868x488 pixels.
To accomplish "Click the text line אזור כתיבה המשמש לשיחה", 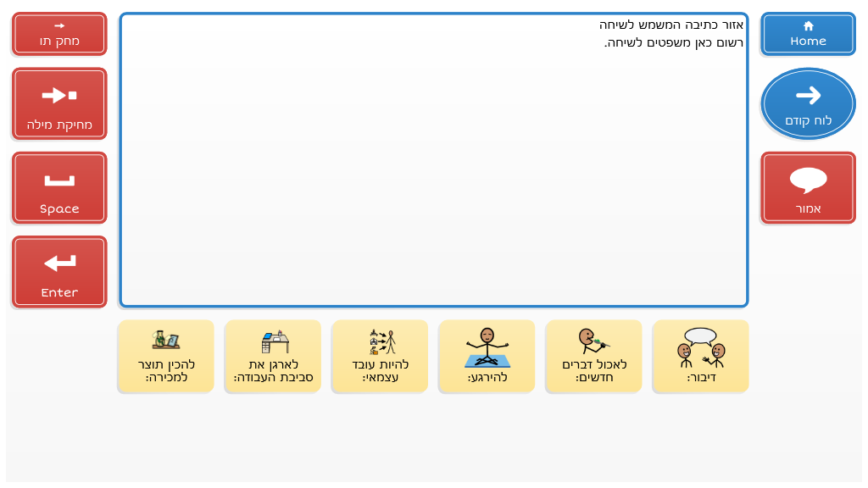I will click(671, 25).
